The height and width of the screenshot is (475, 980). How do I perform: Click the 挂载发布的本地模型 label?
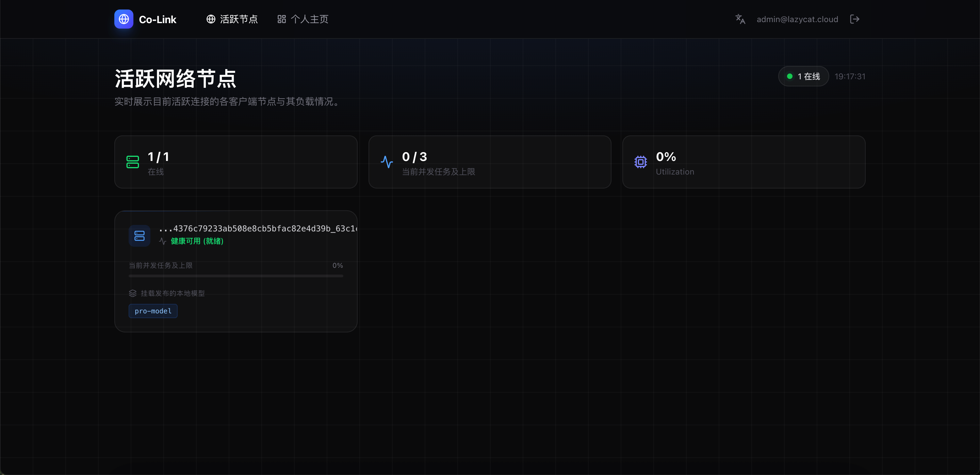pos(173,293)
